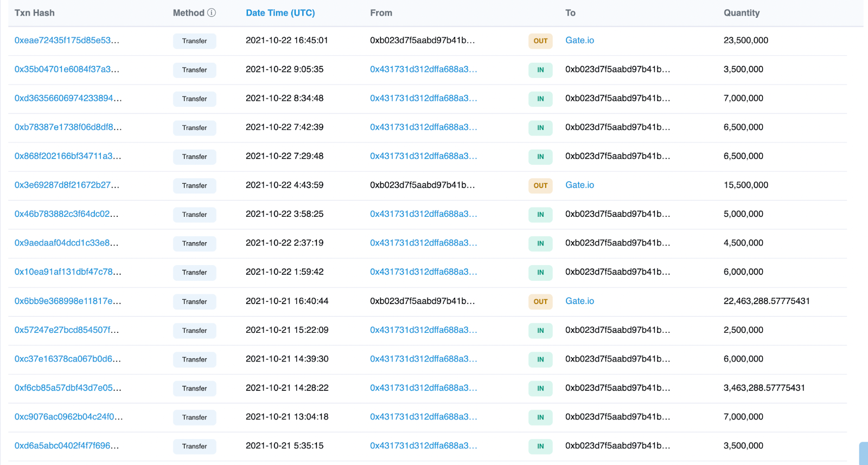Open sender address at 2021-10-22 7:42:39

click(x=423, y=127)
